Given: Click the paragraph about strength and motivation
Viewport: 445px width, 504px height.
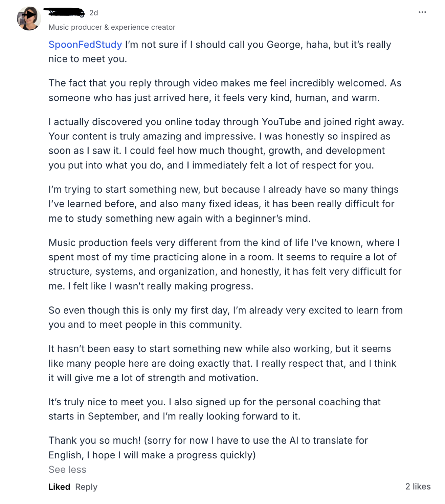Looking at the screenshot, I should click(222, 363).
